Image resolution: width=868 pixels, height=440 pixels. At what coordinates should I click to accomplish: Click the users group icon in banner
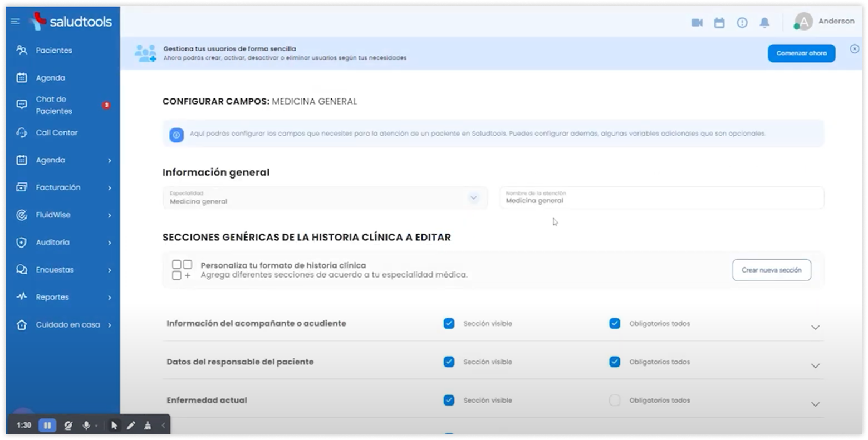145,53
